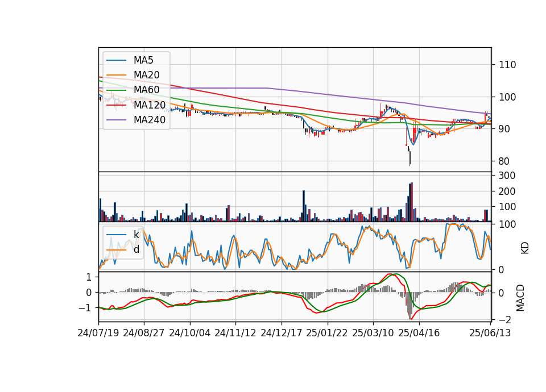546x392 pixels.
Task: Click the MA5 legend label
Action: (x=143, y=60)
